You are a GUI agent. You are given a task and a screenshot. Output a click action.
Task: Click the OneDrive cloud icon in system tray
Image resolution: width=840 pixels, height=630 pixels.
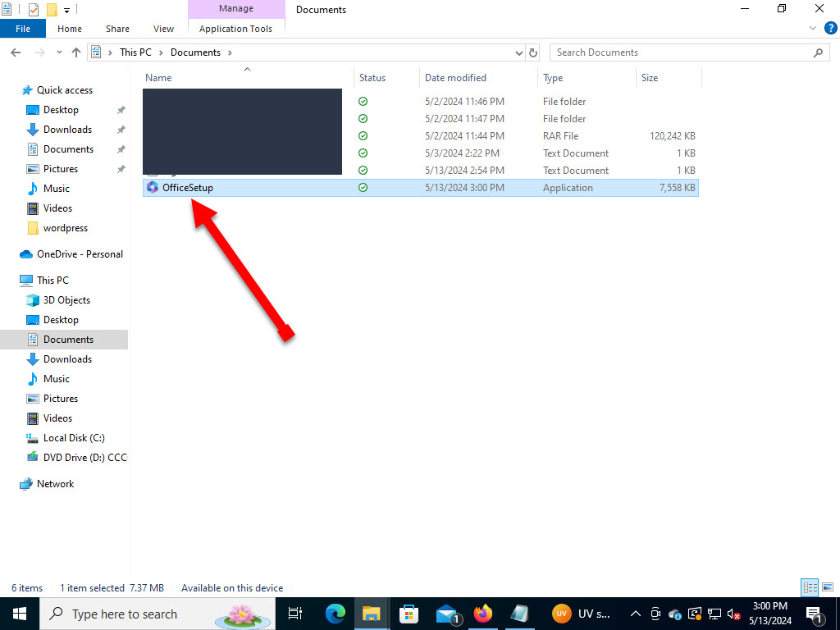point(674,614)
